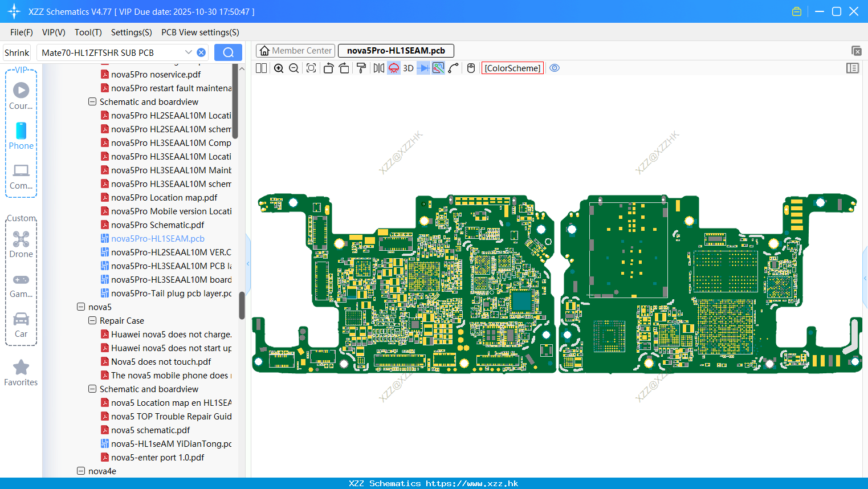Toggle the net routing display icon

(x=438, y=68)
